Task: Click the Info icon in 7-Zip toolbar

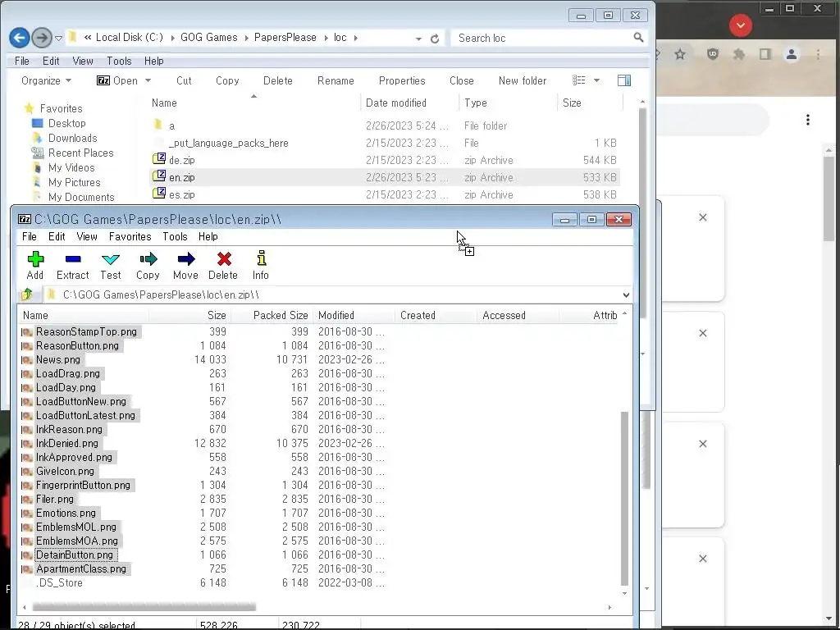Action: pyautogui.click(x=262, y=258)
